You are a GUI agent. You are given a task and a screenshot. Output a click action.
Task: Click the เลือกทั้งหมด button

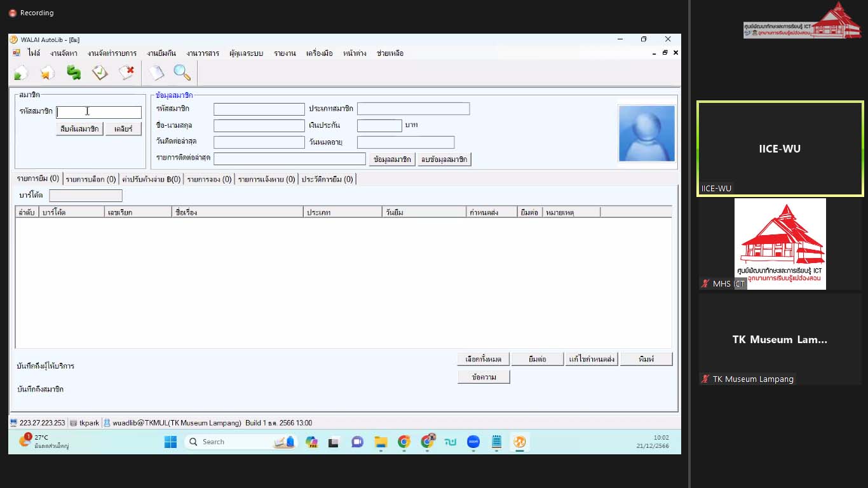(484, 359)
